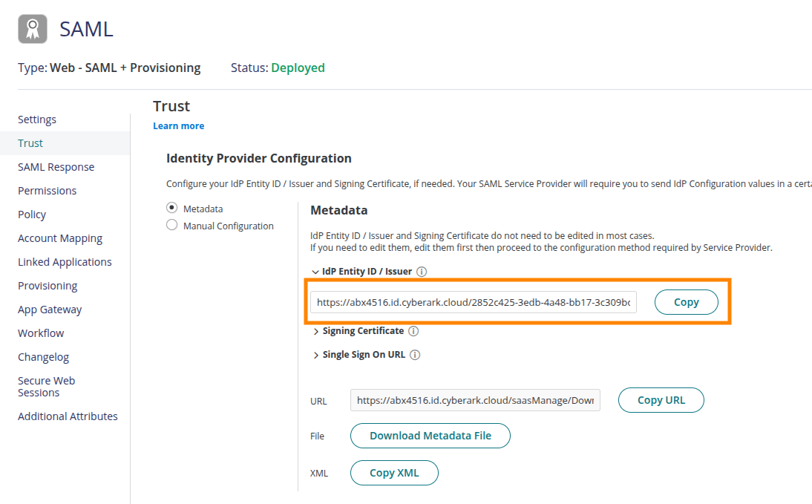Expand the Single Sign On URL section
The height and width of the screenshot is (504, 812).
click(316, 355)
